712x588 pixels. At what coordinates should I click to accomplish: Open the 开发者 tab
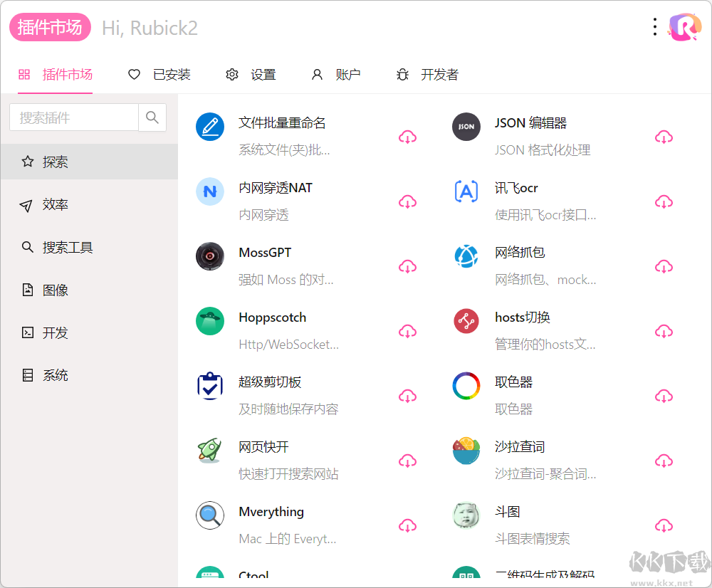tap(426, 75)
